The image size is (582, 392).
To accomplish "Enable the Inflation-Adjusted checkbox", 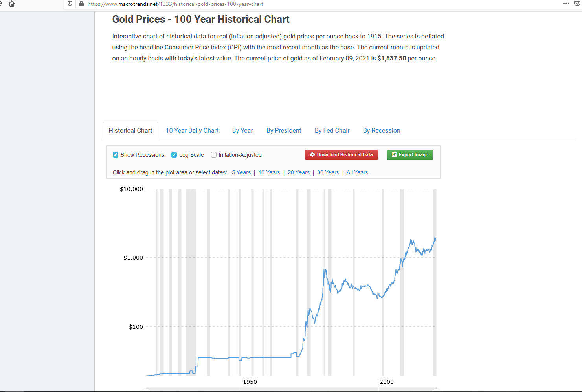I will coord(214,155).
